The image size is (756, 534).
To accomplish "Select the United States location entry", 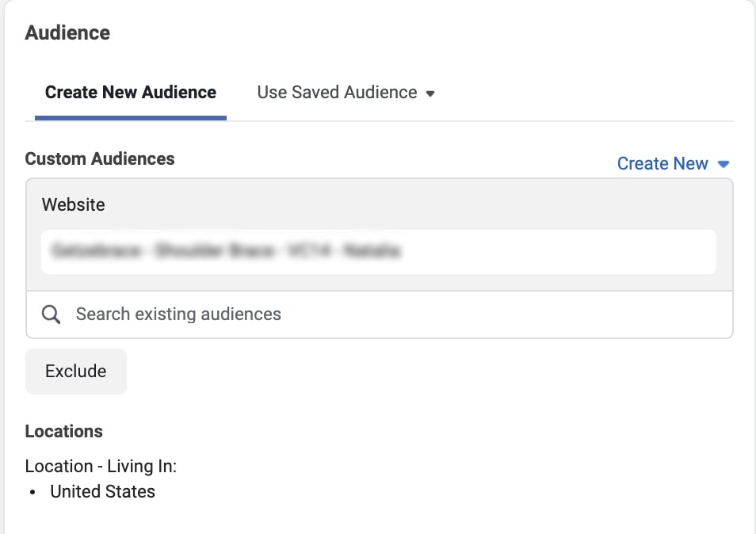I will [103, 492].
